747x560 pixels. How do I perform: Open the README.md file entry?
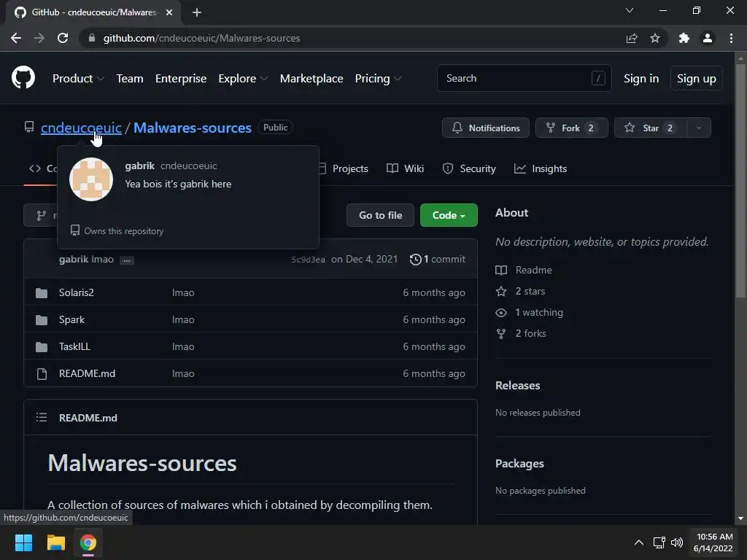(x=88, y=373)
